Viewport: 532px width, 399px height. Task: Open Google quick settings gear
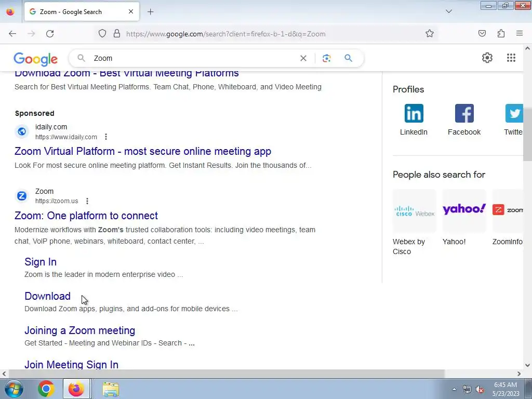point(487,58)
